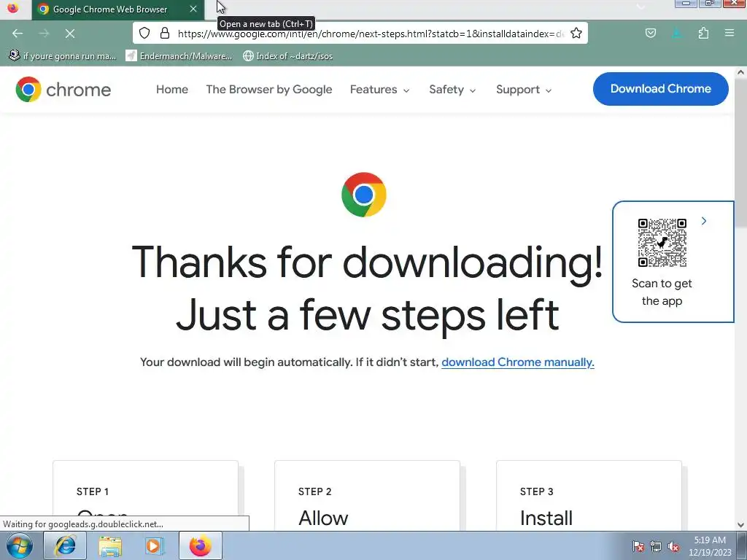Launch Windows Media Player from taskbar
Viewport: 747px width, 560px height.
[155, 545]
